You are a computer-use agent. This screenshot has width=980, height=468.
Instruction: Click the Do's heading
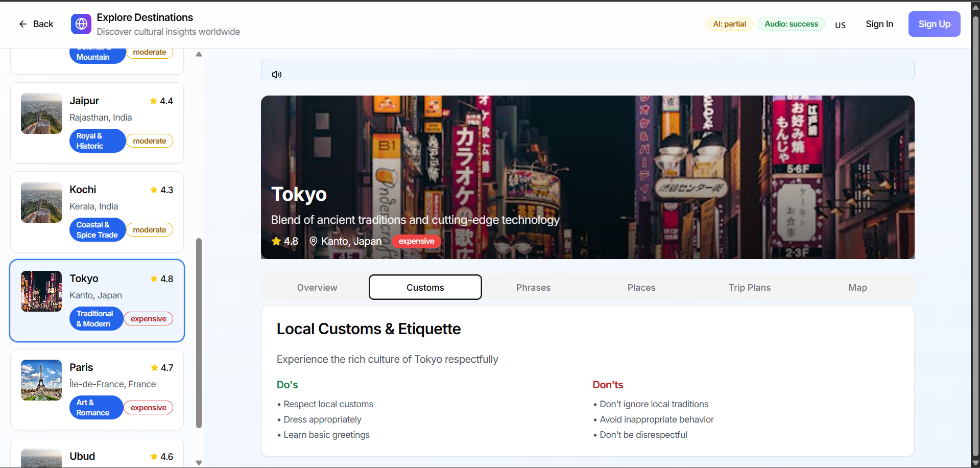[x=288, y=385]
